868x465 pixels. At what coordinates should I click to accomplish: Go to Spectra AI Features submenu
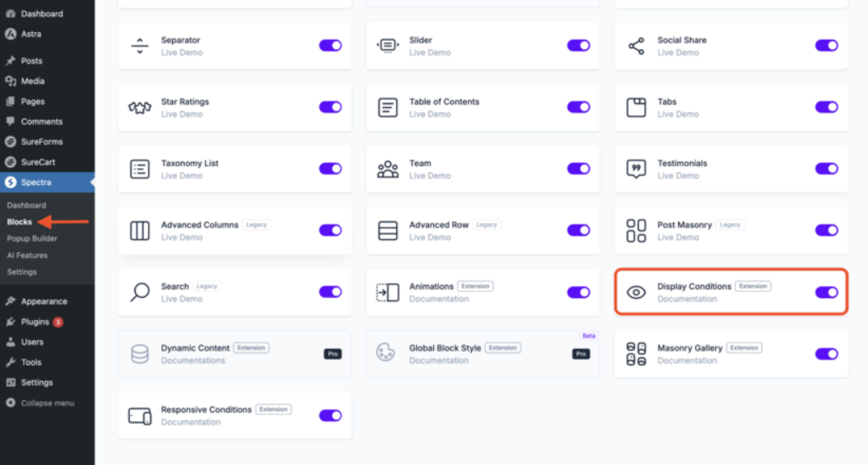(27, 255)
